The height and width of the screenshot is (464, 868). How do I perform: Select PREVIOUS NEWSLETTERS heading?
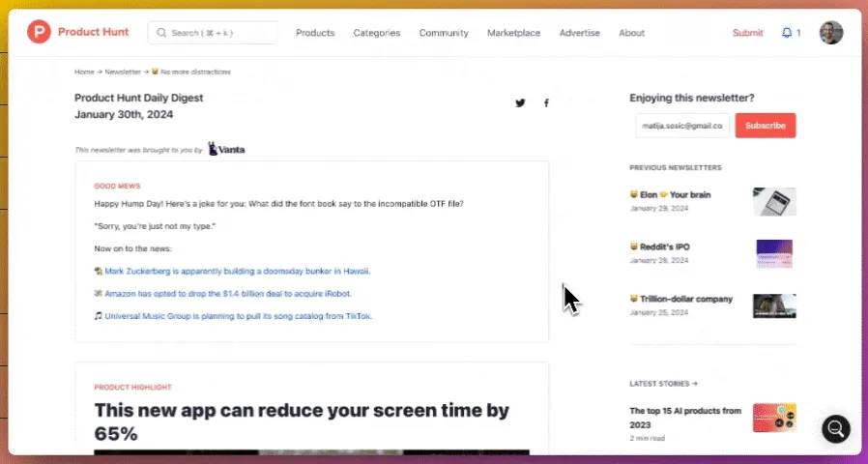(x=676, y=168)
